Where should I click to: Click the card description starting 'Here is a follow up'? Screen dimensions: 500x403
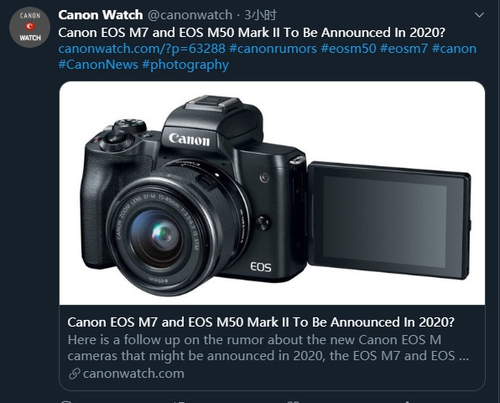click(268, 348)
